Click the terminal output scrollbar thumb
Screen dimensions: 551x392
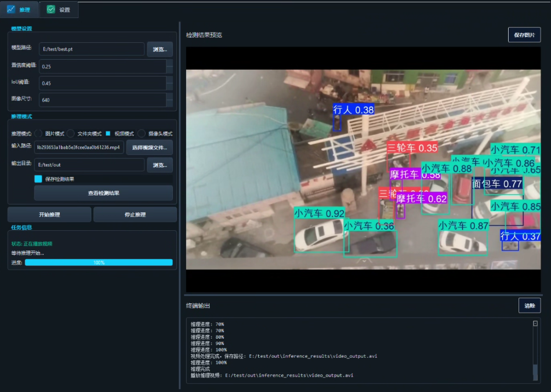pos(535,373)
